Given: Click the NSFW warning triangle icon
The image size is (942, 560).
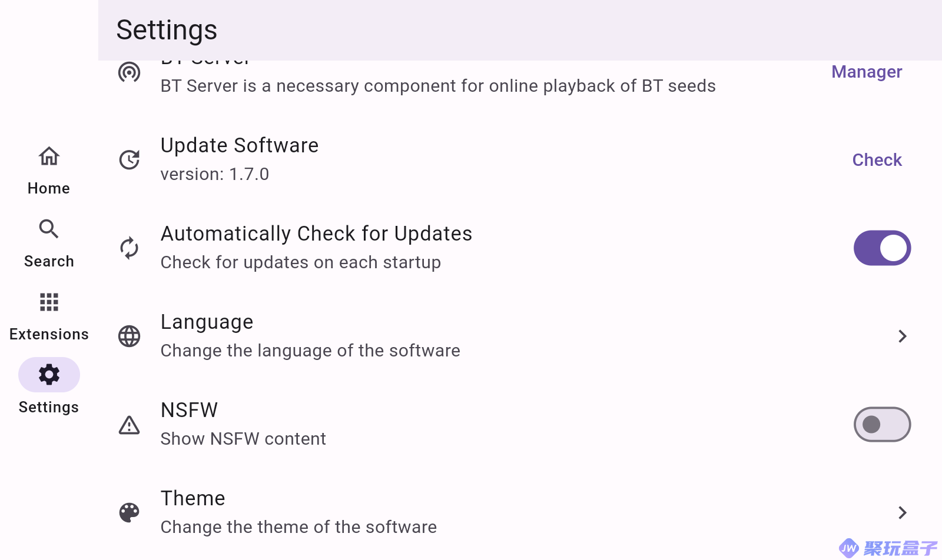Looking at the screenshot, I should point(129,424).
